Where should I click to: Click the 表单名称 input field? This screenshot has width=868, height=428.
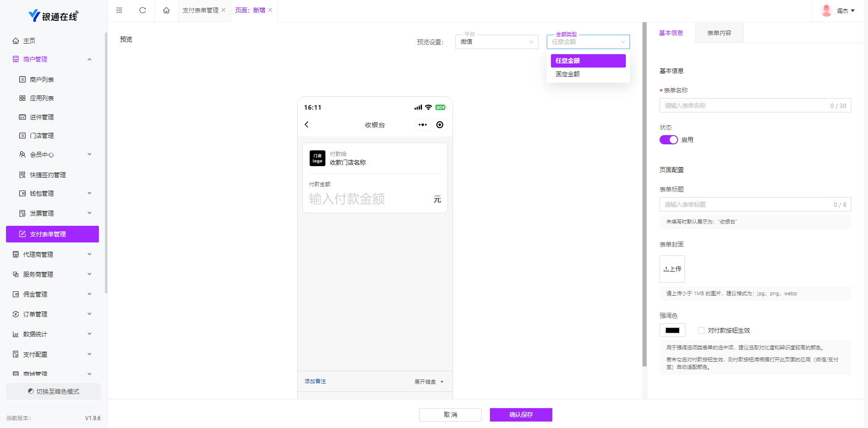tap(745, 105)
